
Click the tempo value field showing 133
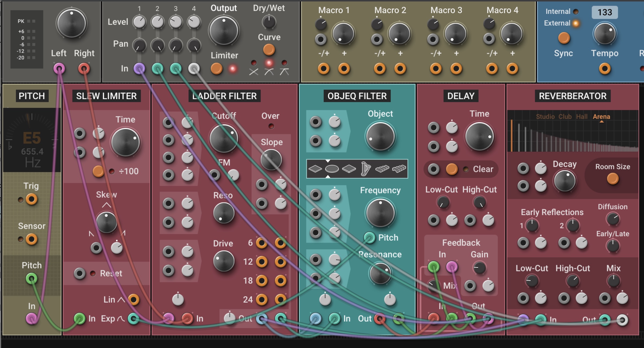coord(605,12)
